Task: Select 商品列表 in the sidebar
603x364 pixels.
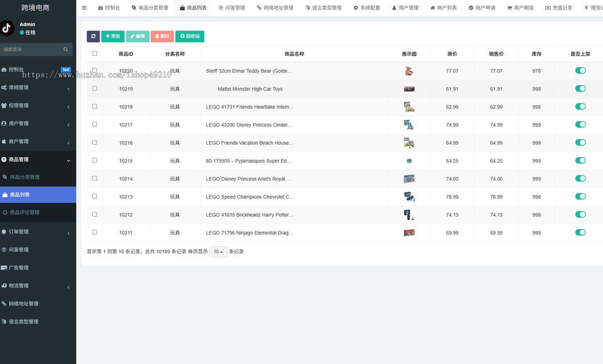Action: pos(38,195)
